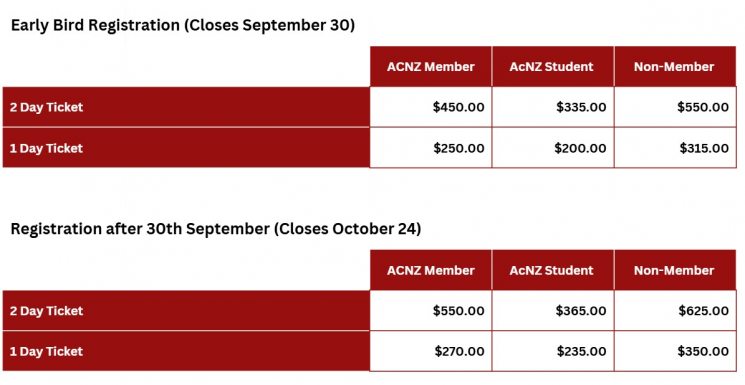Screen dimensions: 745x385
Task: Click the Early Bird Registration heading
Action: (x=183, y=25)
